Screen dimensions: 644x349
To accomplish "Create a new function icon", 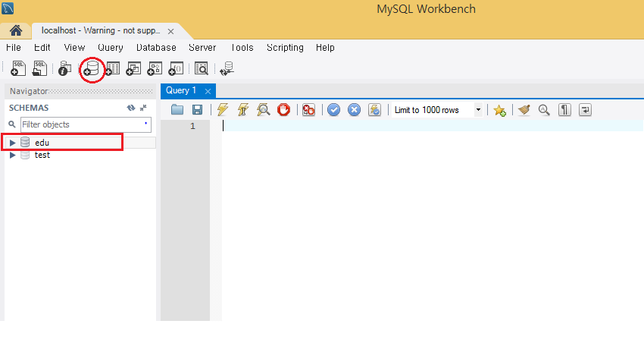I will tap(176, 68).
